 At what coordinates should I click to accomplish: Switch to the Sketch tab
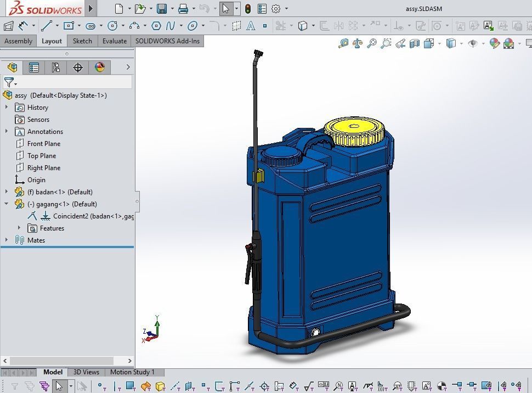click(x=82, y=41)
